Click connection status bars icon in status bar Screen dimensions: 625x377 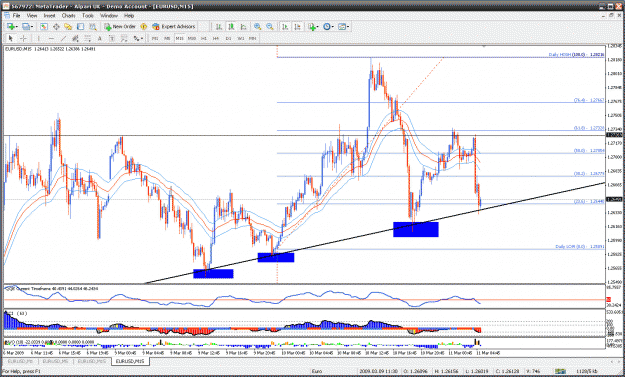click(x=560, y=371)
